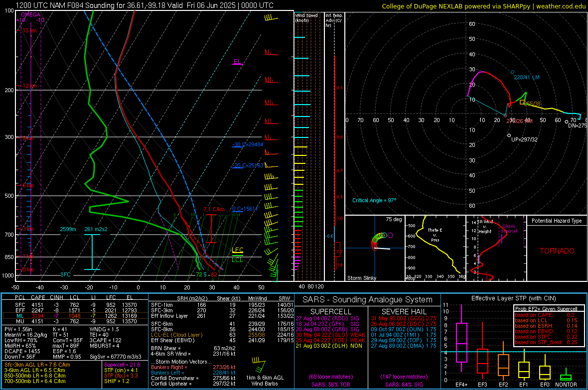Screen dimensions: 588x390
Task: Click the sounding title with the valid time
Action: click(145, 5)
